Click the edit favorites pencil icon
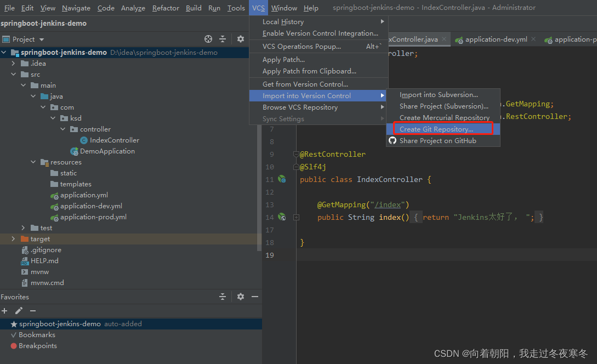This screenshot has height=364, width=597. 19,311
